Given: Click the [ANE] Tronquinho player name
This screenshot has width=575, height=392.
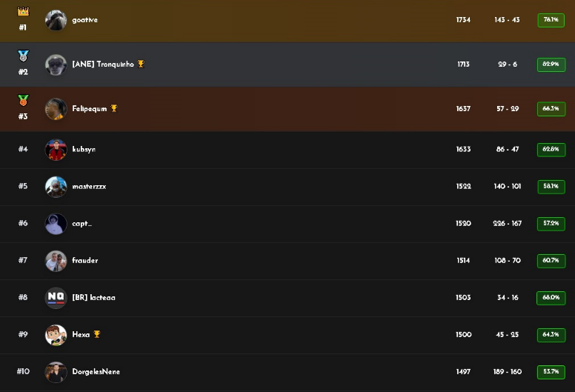Looking at the screenshot, I should click(x=103, y=64).
